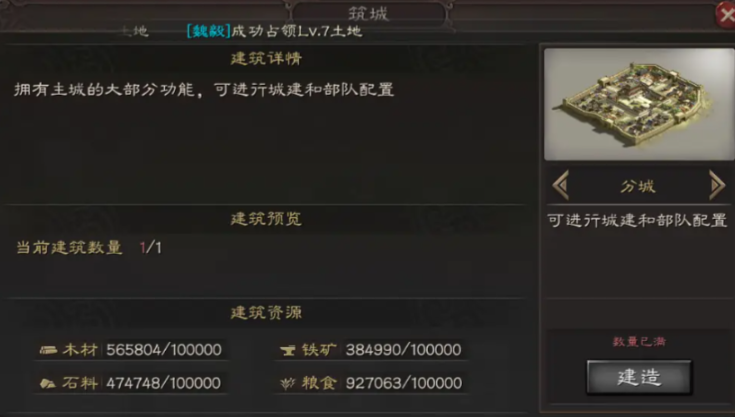Image resolution: width=735 pixels, height=417 pixels.
Task: Click the wood (木材) resource icon
Action: click(48, 350)
